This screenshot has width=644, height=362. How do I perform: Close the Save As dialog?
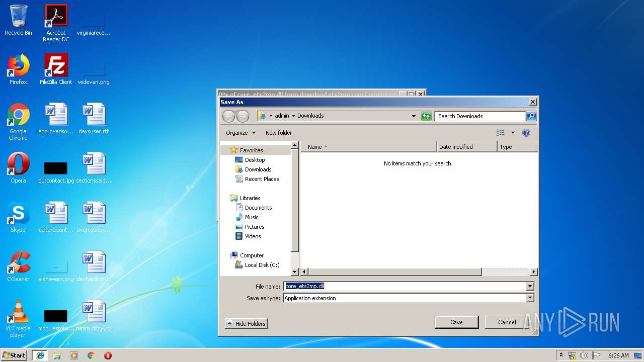tap(532, 102)
